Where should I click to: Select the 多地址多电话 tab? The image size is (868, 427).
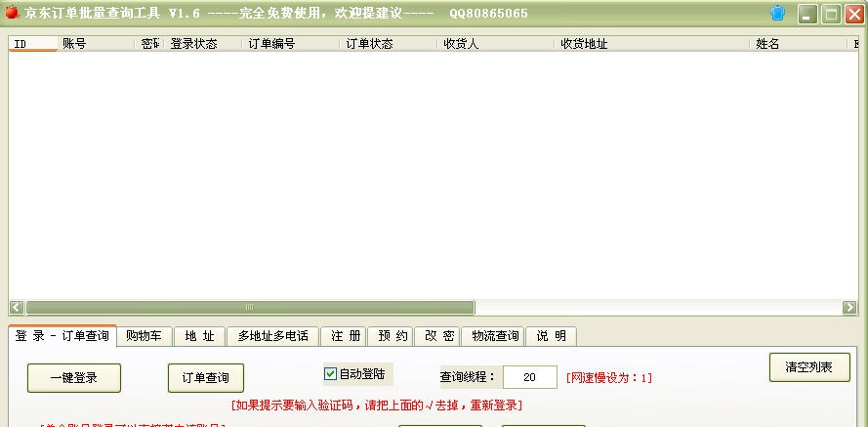pos(273,336)
